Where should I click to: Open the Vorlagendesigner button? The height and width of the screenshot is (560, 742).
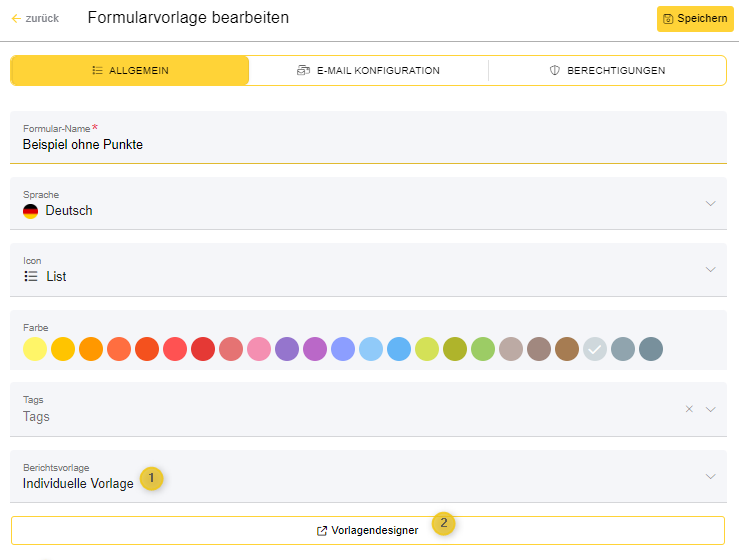coord(368,530)
